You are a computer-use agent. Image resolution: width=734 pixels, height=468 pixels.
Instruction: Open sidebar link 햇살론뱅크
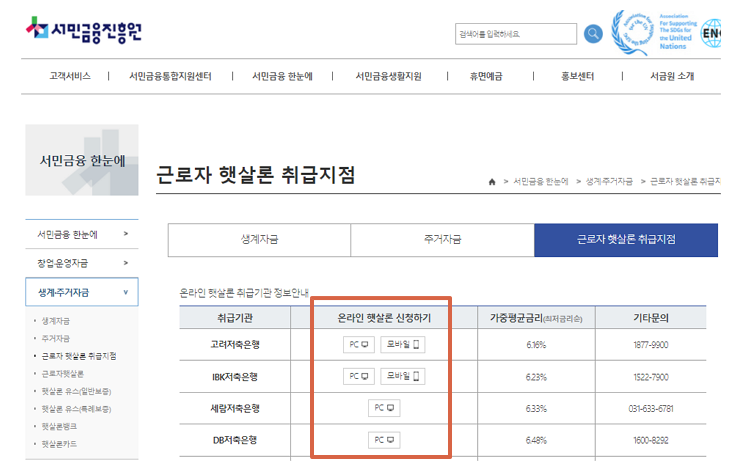point(59,426)
